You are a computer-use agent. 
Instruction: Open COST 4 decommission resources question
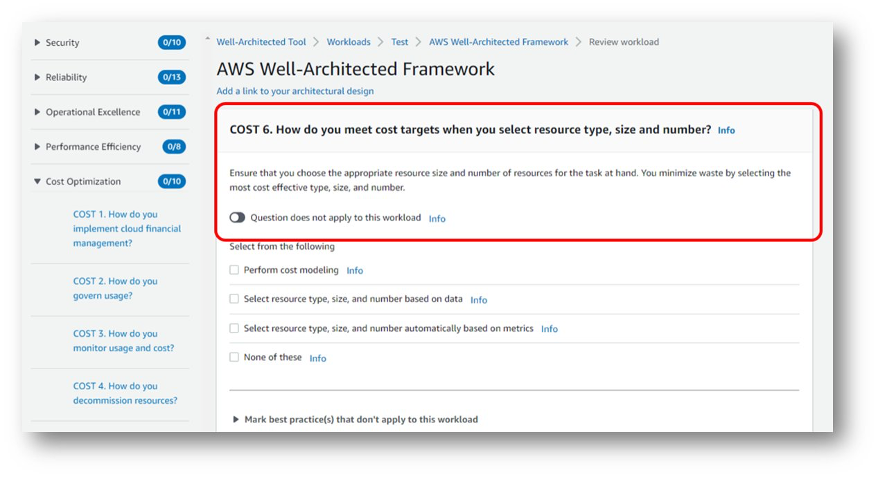pos(125,393)
